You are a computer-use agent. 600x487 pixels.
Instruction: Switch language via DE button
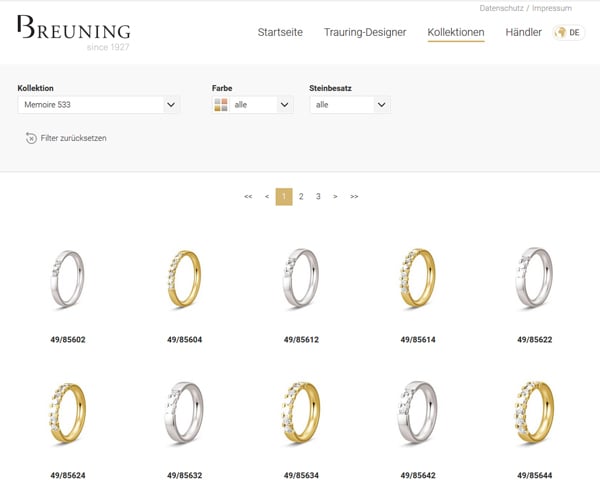pos(569,33)
